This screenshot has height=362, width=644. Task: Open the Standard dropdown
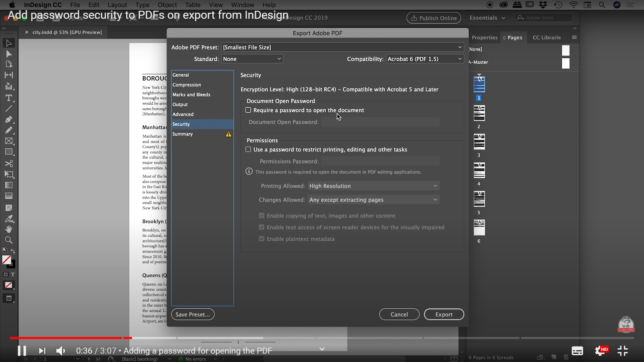[x=252, y=59]
